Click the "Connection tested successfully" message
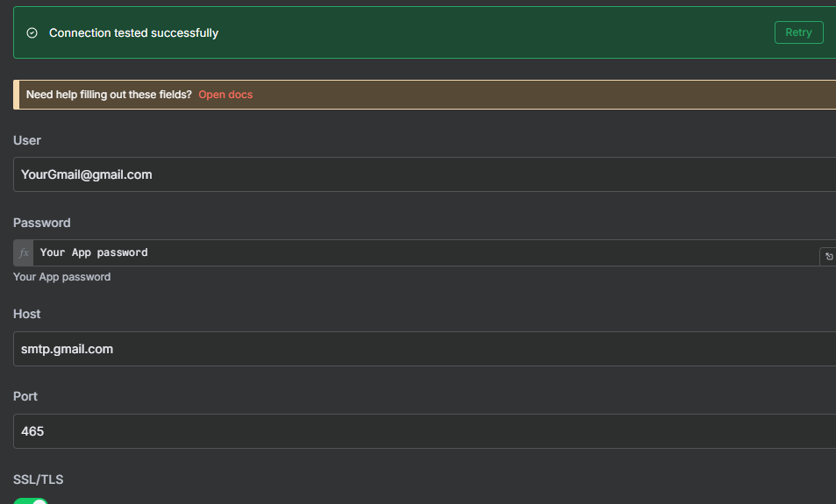This screenshot has height=504, width=836. pyautogui.click(x=133, y=33)
